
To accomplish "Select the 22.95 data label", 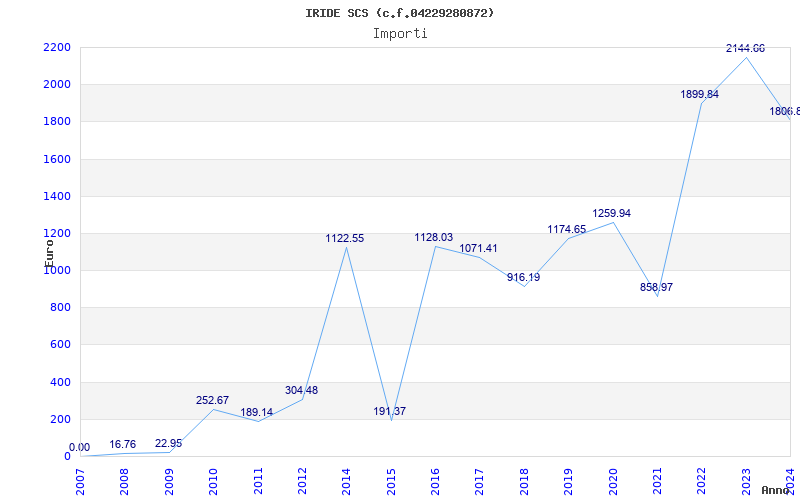I will click(168, 443).
